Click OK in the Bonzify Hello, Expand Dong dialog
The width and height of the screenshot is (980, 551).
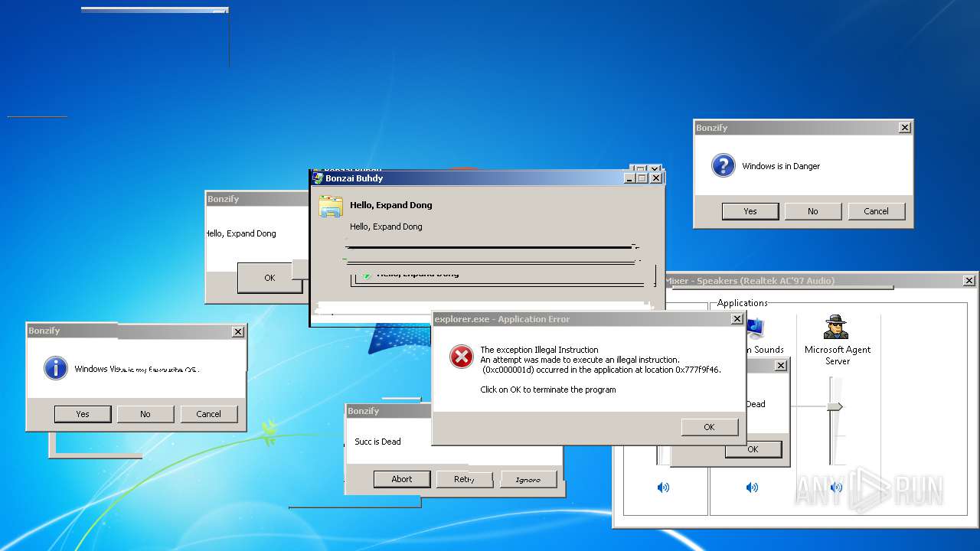(269, 278)
